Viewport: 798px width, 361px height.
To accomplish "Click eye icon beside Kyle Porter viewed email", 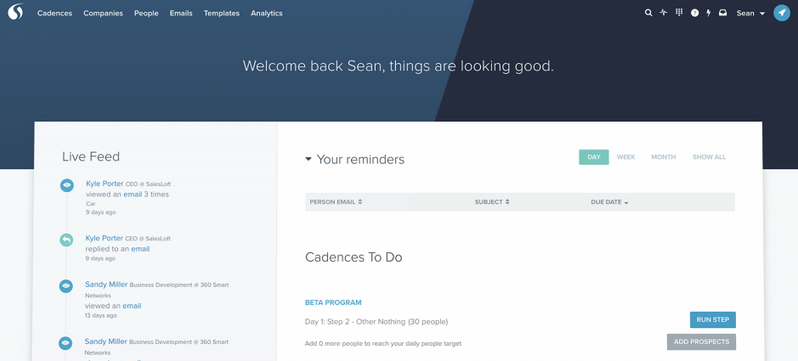I will pos(67,185).
